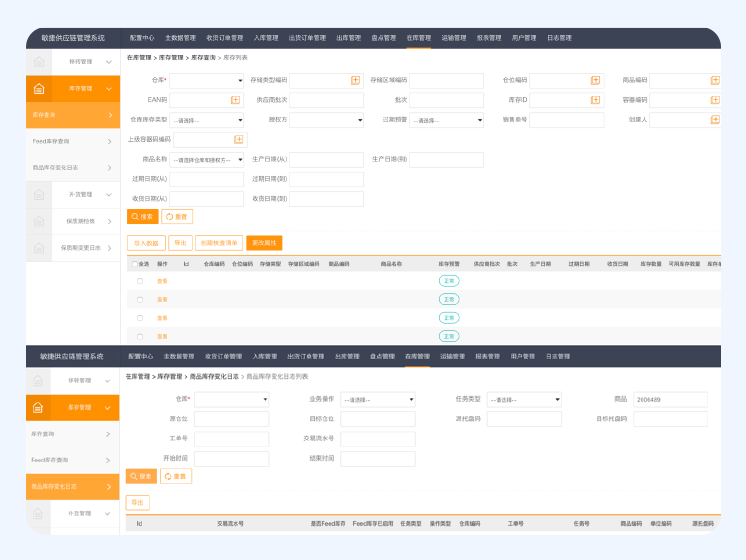Toggle the 全选 select-all checkbox in table header
This screenshot has height=560, width=746.
134,264
